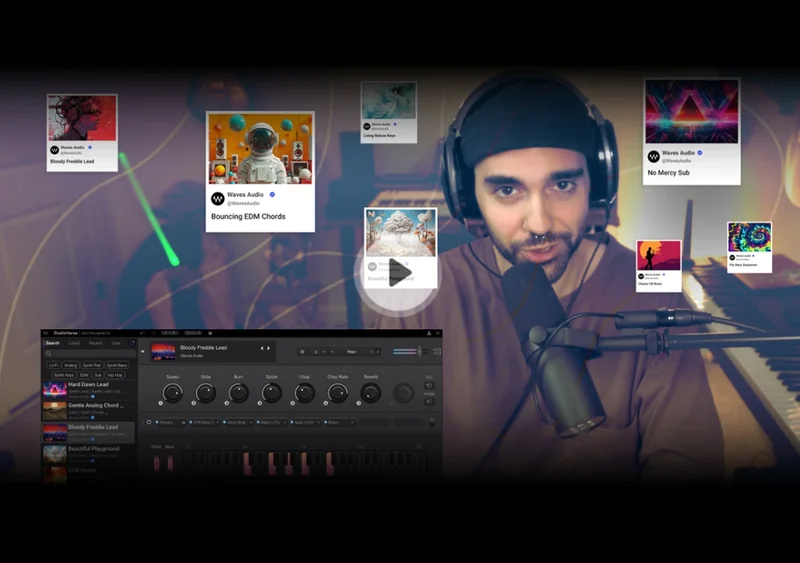The width and height of the screenshot is (800, 563).
Task: Toggle the Hip Hop filter tag
Action: [x=115, y=375]
